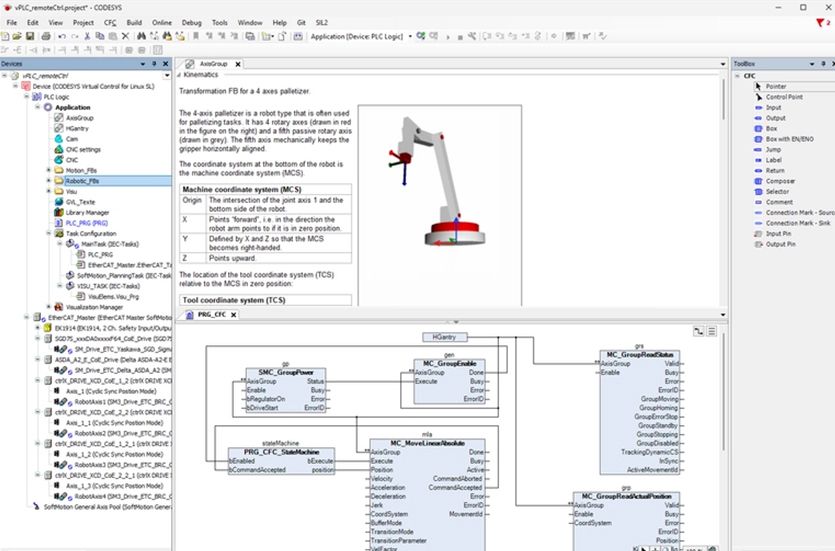
Task: Choose the Selector element in the ToolBox
Action: point(778,191)
